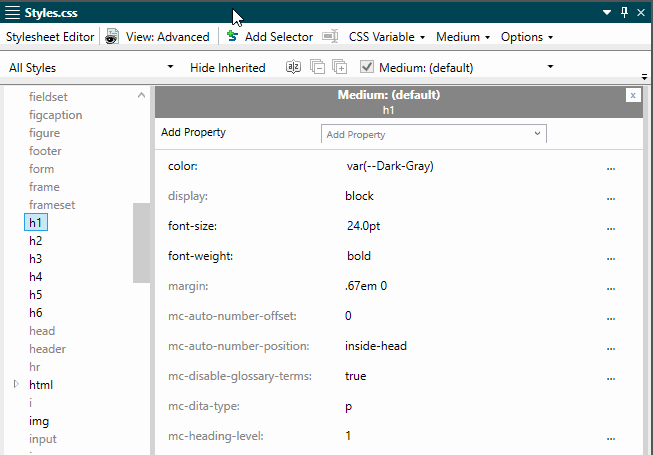Click the rename selector icon beside CSS Variable
Image resolution: width=653 pixels, height=455 pixels.
[x=330, y=36]
